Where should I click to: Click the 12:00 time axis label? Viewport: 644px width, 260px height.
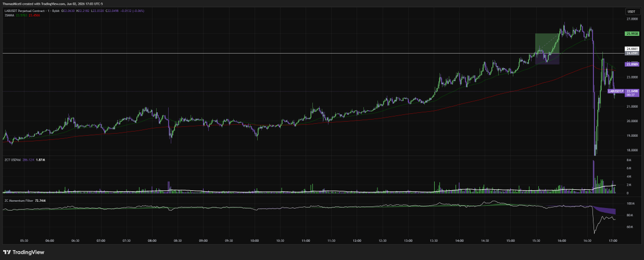click(357, 241)
